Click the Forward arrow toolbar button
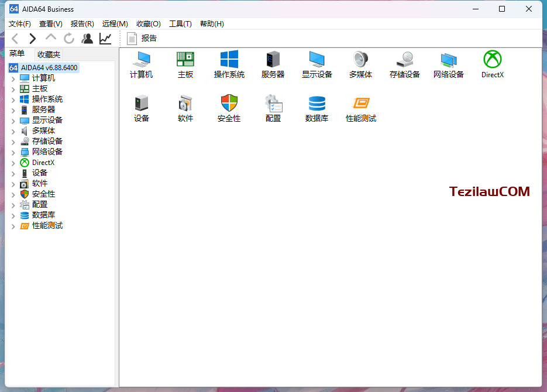 [32, 39]
